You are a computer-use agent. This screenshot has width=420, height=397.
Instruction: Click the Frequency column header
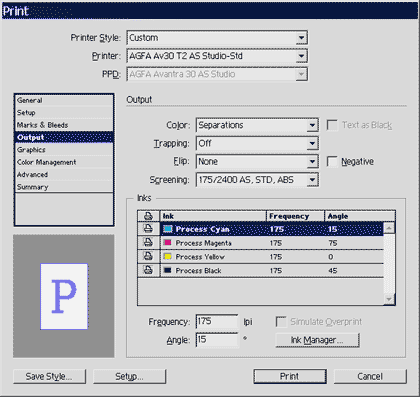[x=296, y=216]
